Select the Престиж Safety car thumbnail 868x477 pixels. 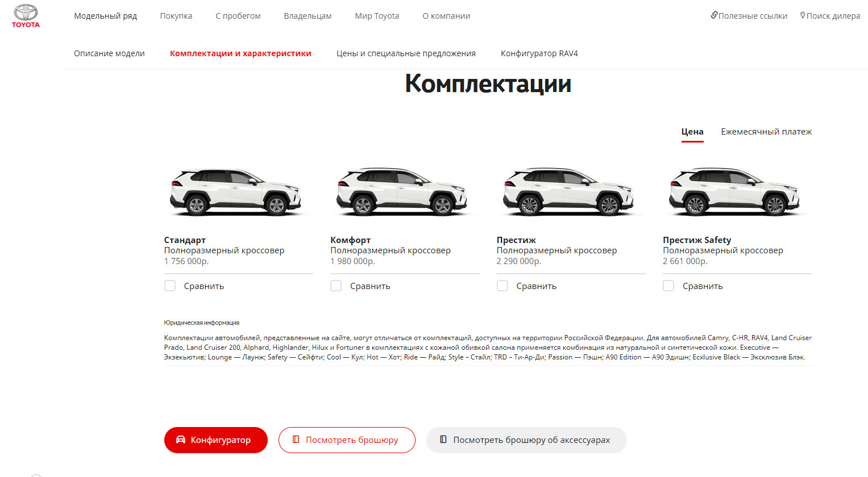[734, 191]
